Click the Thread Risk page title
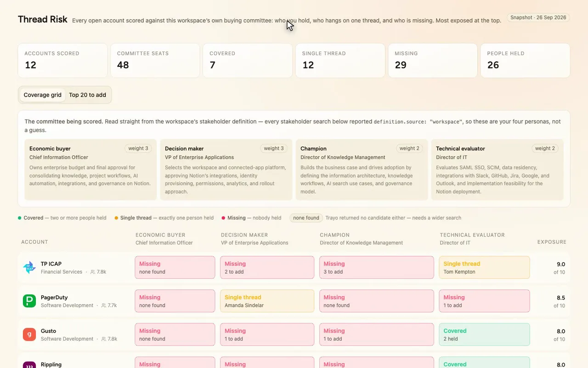The image size is (588, 368). click(43, 19)
